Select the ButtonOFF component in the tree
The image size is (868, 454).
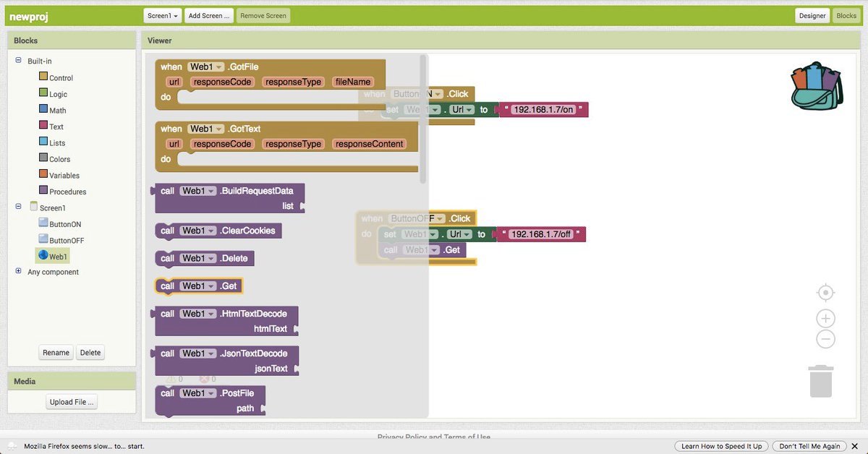pos(66,240)
